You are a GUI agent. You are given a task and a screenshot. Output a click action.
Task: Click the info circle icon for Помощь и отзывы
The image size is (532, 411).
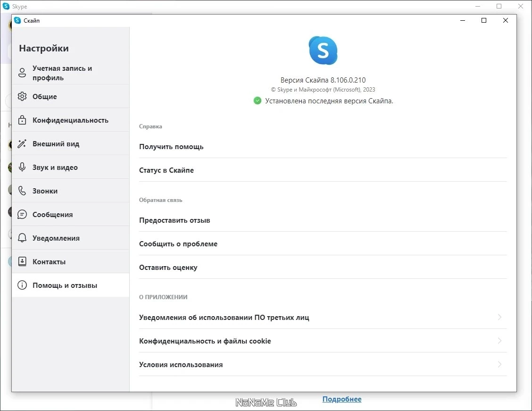[x=22, y=285]
